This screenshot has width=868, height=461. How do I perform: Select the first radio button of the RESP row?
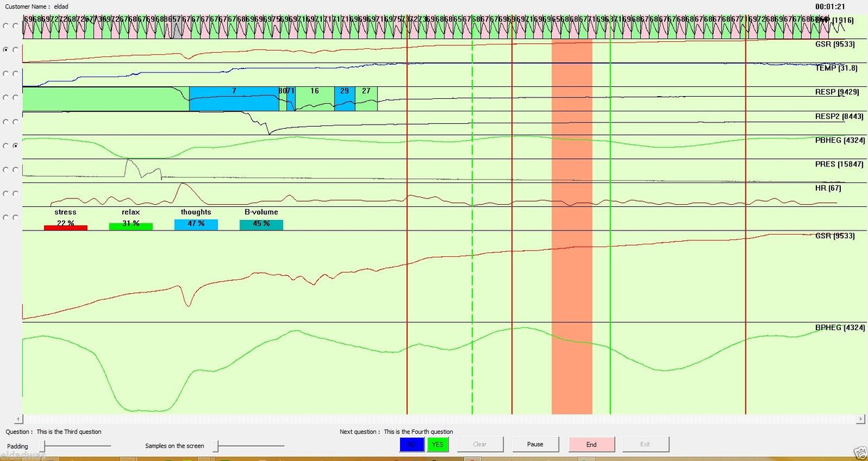pos(6,97)
